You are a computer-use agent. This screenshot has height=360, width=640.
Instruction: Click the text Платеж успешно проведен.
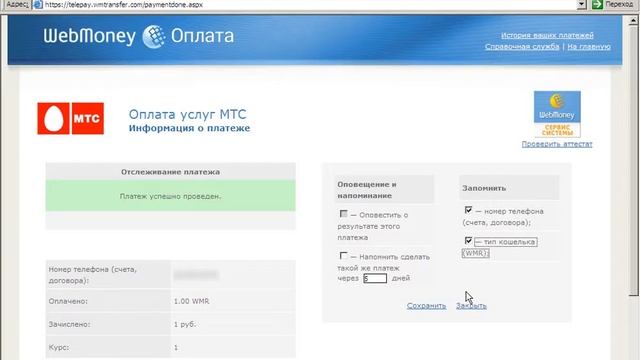tap(170, 196)
